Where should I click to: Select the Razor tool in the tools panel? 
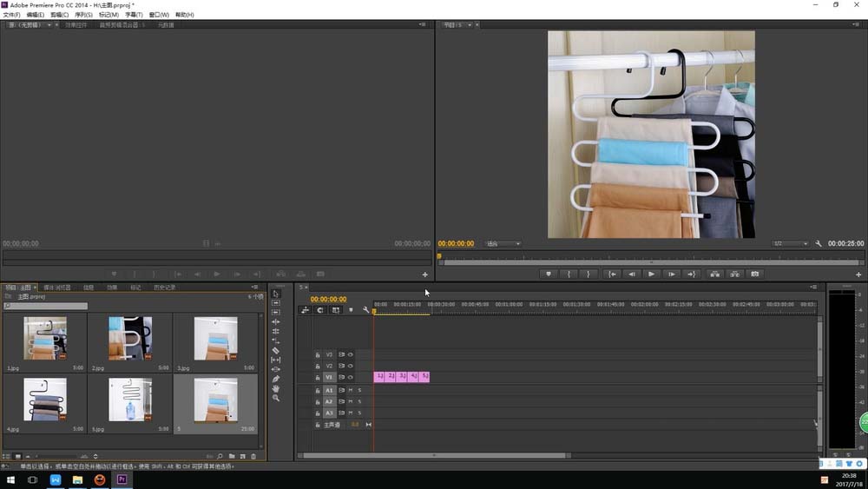[276, 350]
